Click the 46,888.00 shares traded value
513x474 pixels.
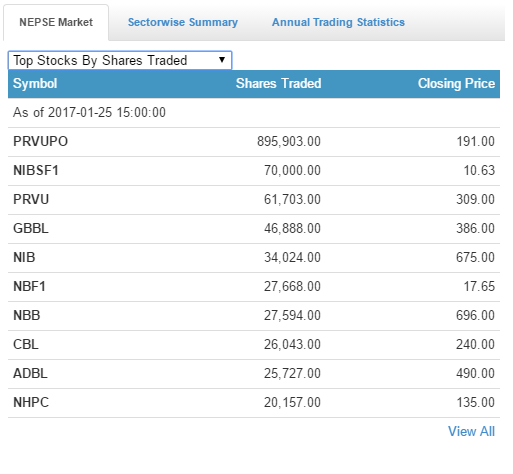292,228
